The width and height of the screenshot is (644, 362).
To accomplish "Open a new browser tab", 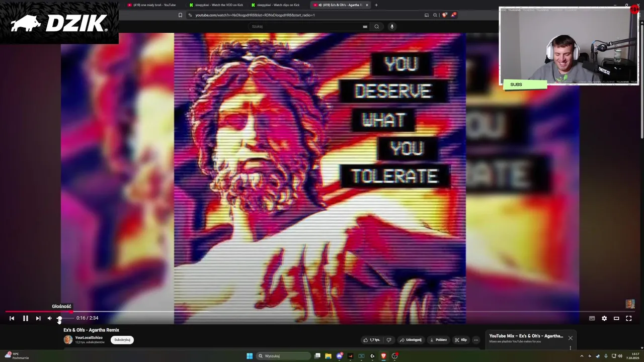I will click(x=376, y=5).
